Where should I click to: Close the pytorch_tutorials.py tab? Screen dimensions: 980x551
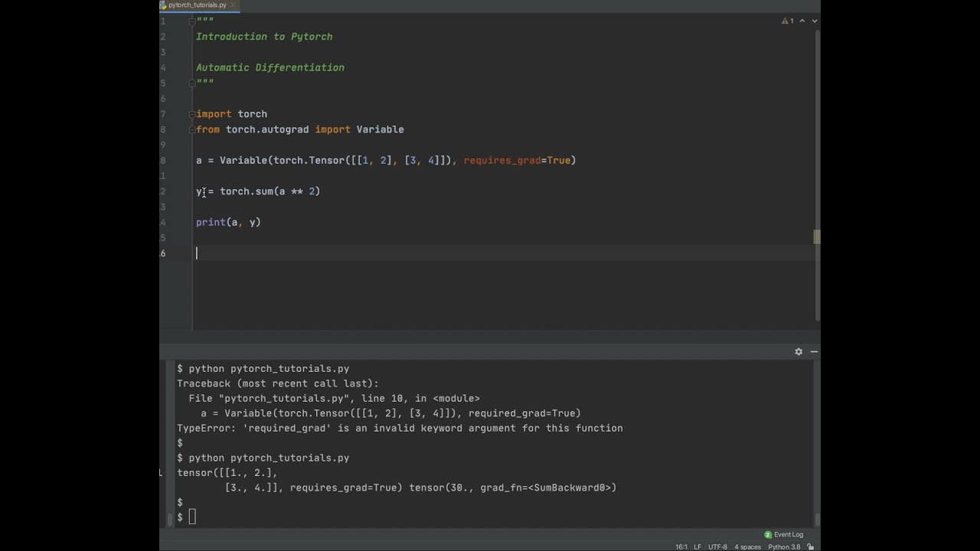tap(233, 5)
